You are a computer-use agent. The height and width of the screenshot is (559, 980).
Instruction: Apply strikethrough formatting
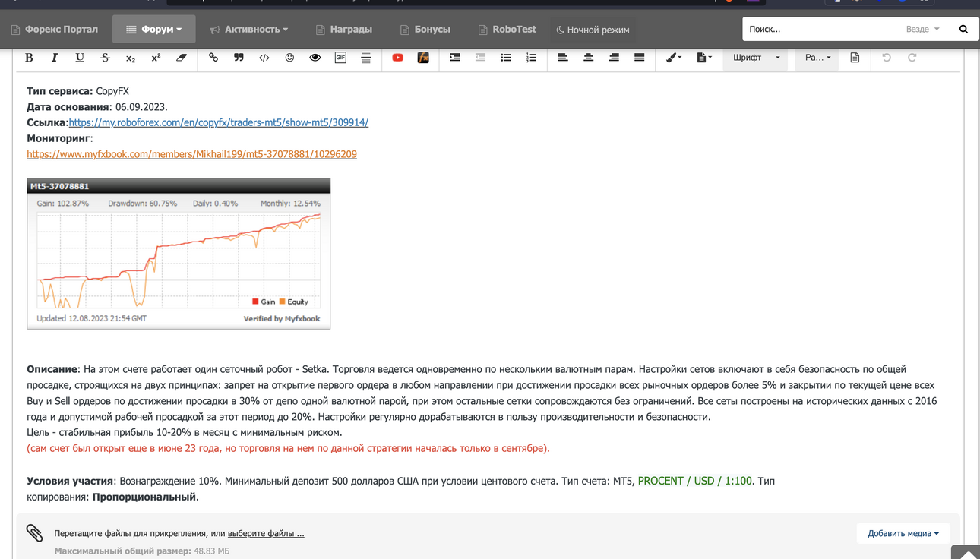tap(105, 58)
